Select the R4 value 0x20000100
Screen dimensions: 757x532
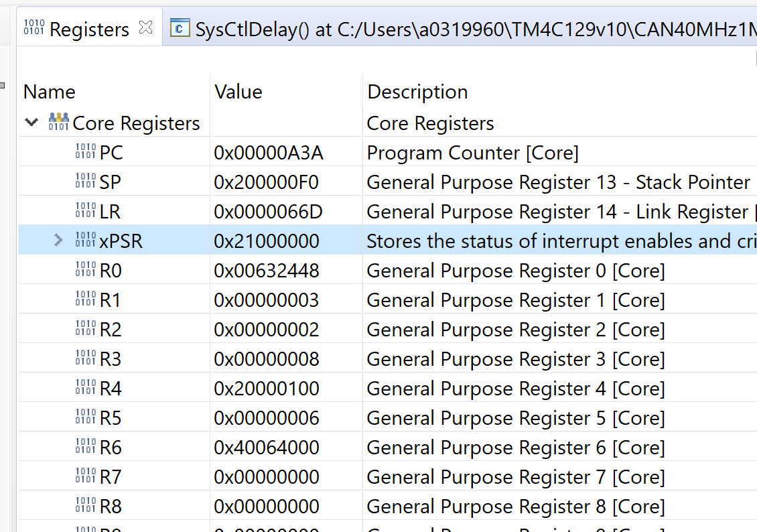coord(267,389)
